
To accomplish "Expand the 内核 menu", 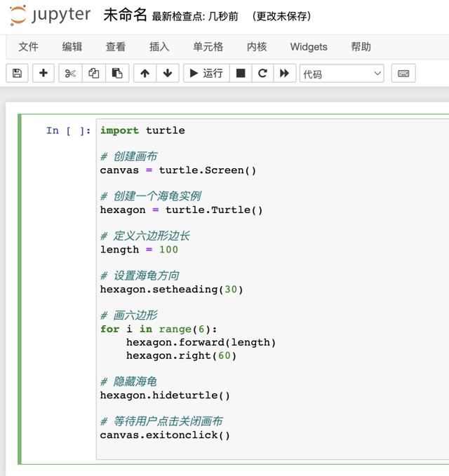I will [x=257, y=46].
